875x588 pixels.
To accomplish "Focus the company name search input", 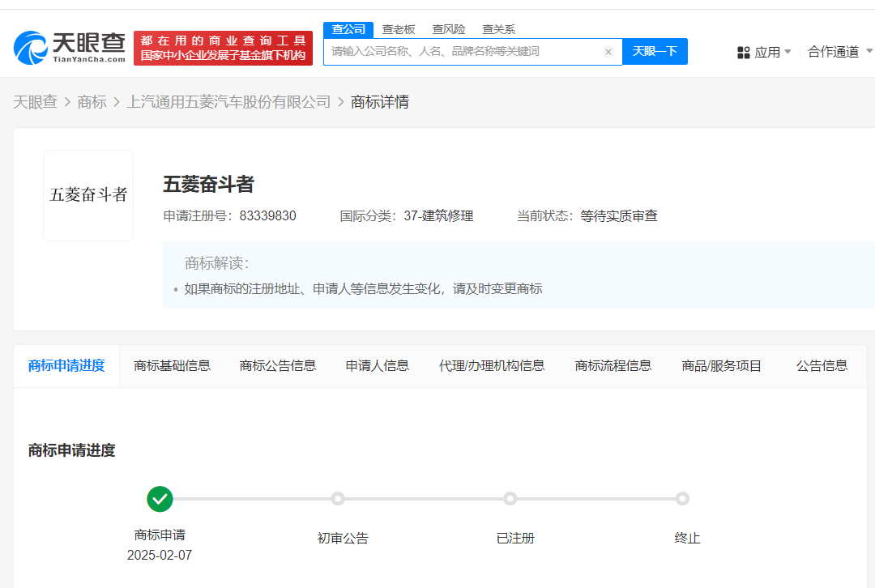I will 465,52.
